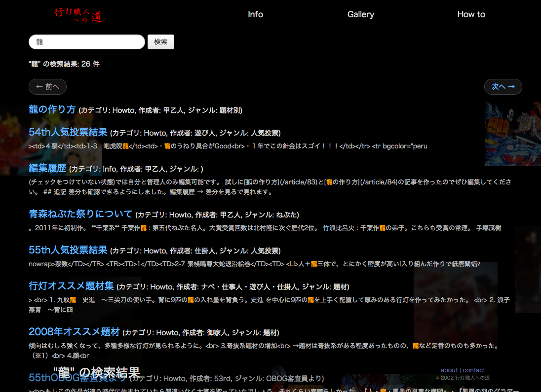Click the red 行灯職人への道 site logo
This screenshot has width=541, height=392.
tap(78, 15)
